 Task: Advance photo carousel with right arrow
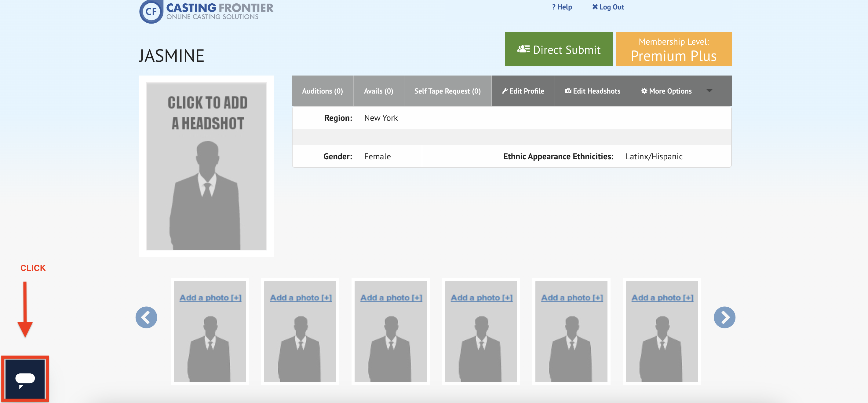(724, 317)
